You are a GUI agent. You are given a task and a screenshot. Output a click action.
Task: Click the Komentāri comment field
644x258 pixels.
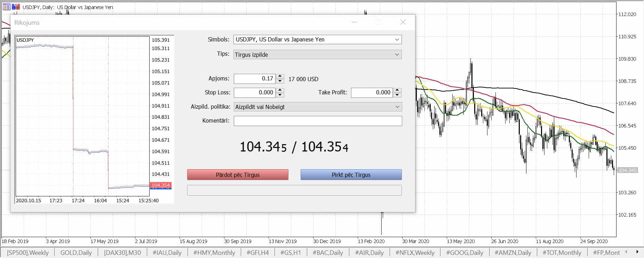(318, 121)
